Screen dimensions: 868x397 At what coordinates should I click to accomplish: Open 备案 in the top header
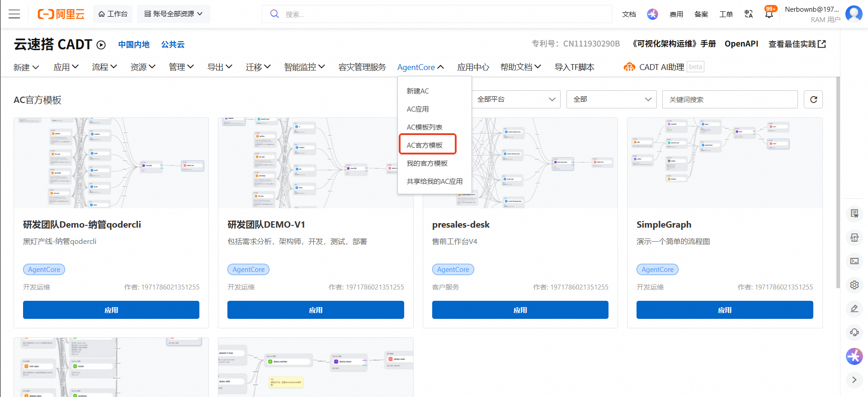coord(701,14)
